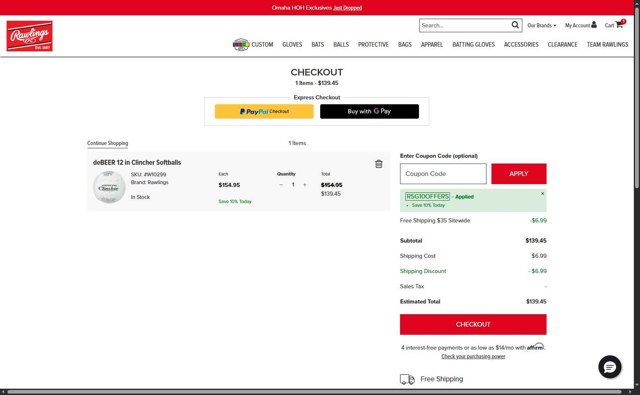
Task: Click the PayPal Checkout button
Action: point(264,111)
